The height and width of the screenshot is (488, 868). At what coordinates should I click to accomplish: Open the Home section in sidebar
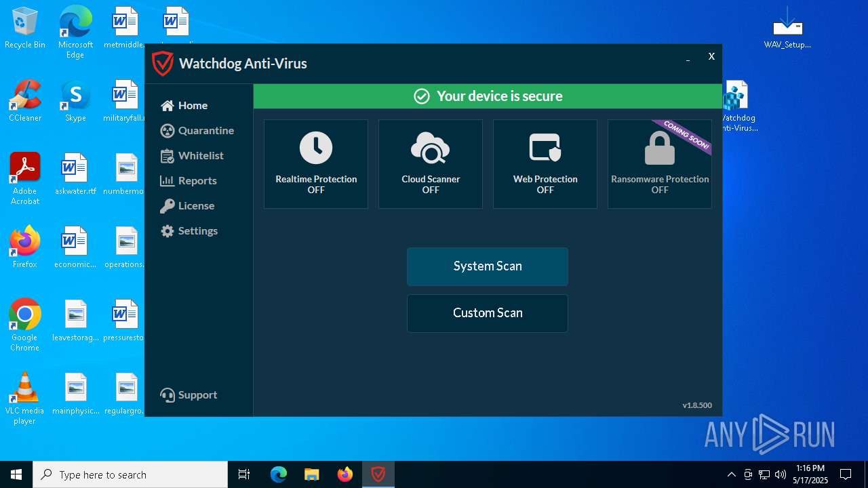[184, 106]
